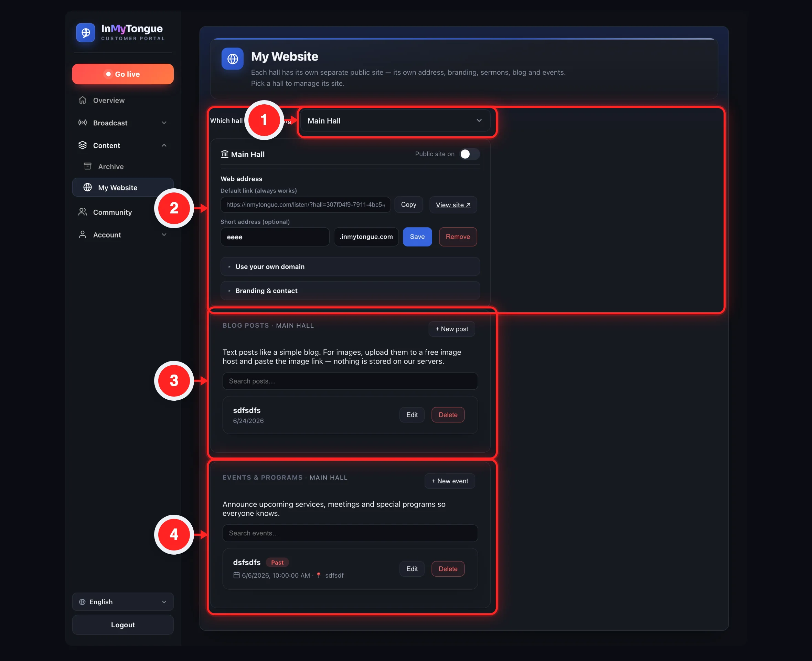Click the Overview home icon
This screenshot has width=812, height=661.
click(x=83, y=100)
